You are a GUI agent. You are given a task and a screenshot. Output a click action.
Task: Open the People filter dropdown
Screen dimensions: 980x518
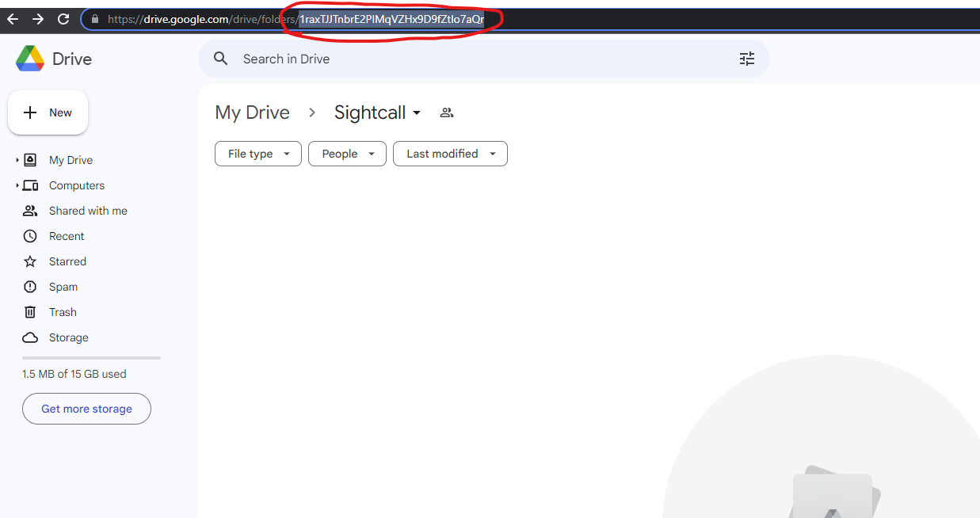347,154
